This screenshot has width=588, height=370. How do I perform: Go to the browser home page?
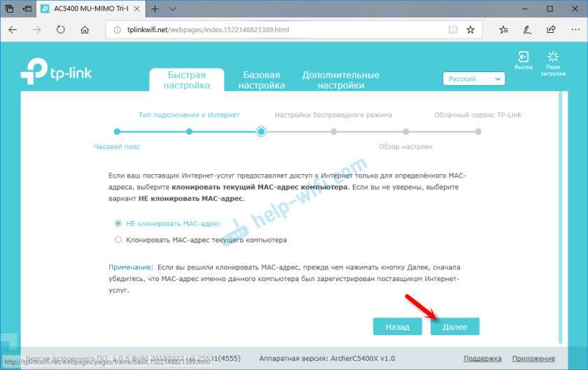85,30
